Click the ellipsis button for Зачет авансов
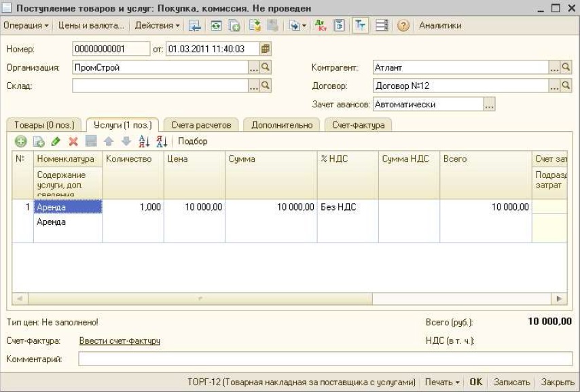Viewport: 580px width, 392px height. 489,105
